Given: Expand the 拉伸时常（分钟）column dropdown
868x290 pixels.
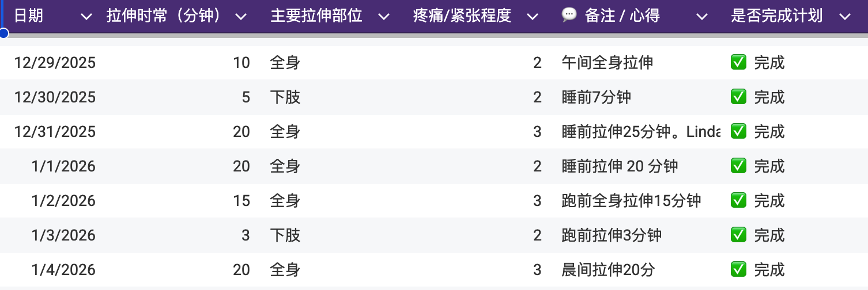Looking at the screenshot, I should (x=241, y=17).
